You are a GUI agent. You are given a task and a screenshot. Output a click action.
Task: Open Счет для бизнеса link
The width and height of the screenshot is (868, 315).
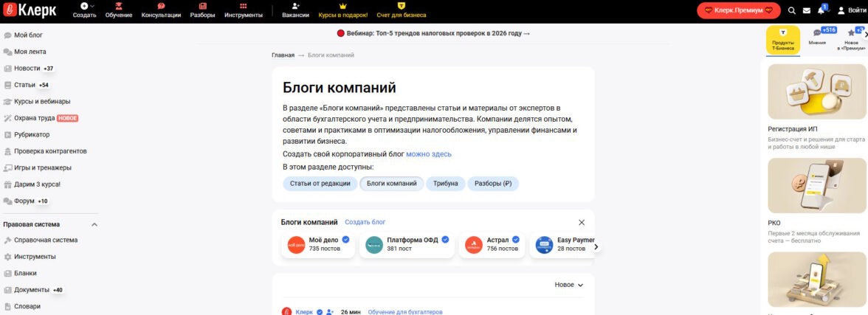pos(402,10)
